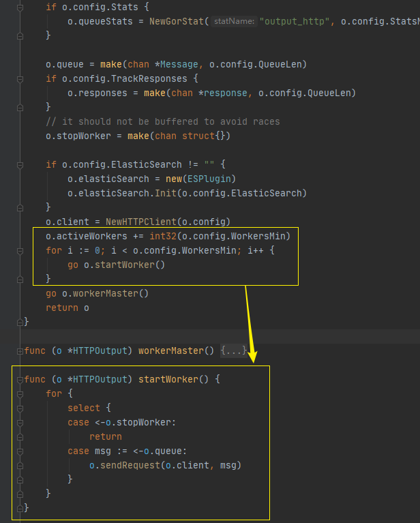
Task: Click the 'go o.startWorker()' statement
Action: click(116, 265)
